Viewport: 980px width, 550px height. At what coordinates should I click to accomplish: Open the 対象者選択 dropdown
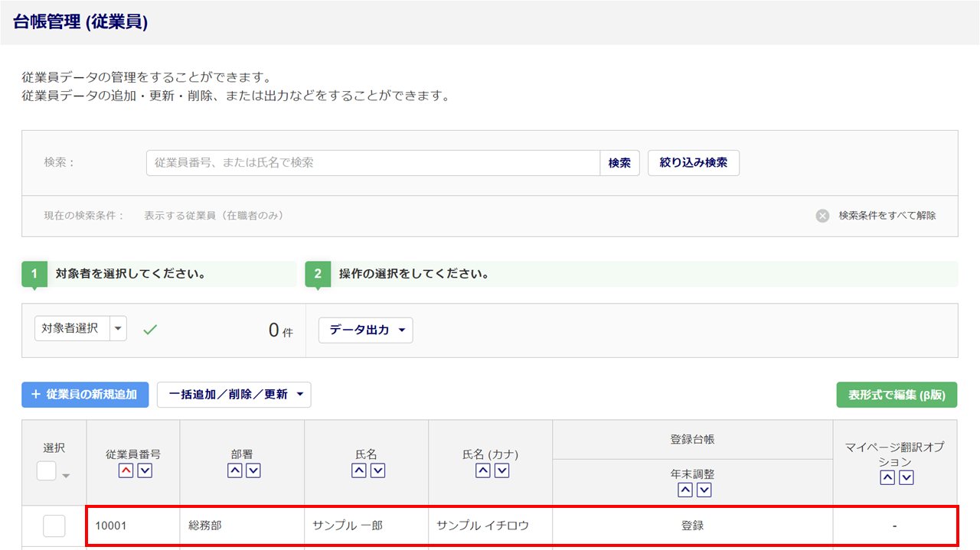point(118,329)
